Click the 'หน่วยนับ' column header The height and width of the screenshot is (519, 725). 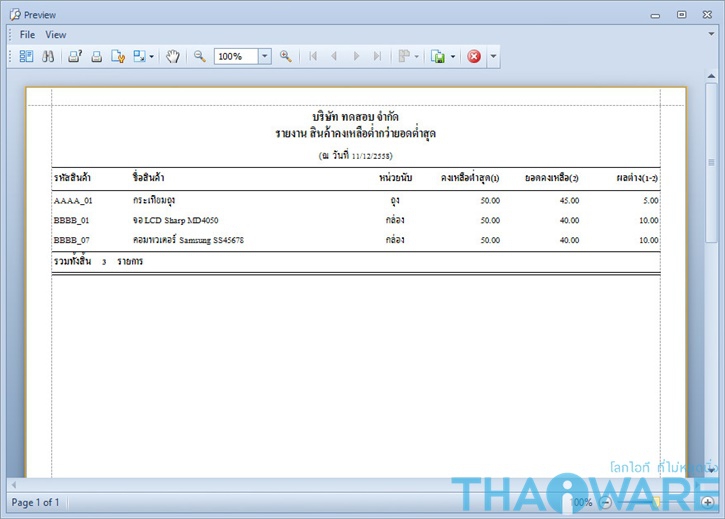(395, 178)
